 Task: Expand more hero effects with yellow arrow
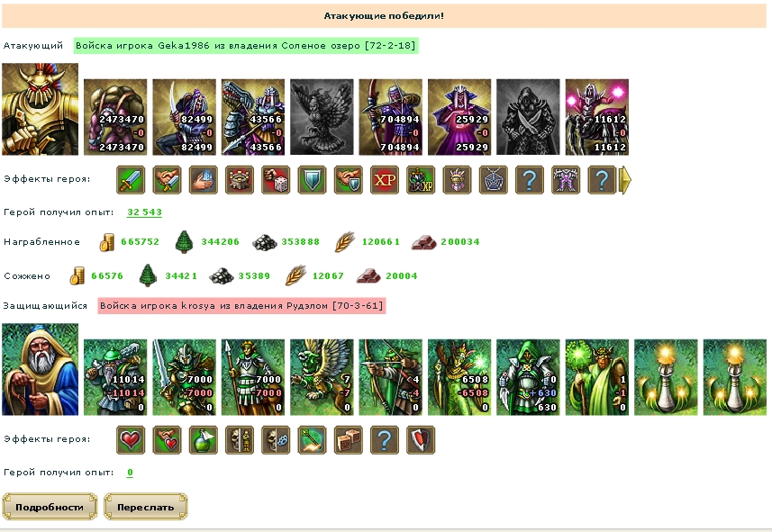click(625, 180)
